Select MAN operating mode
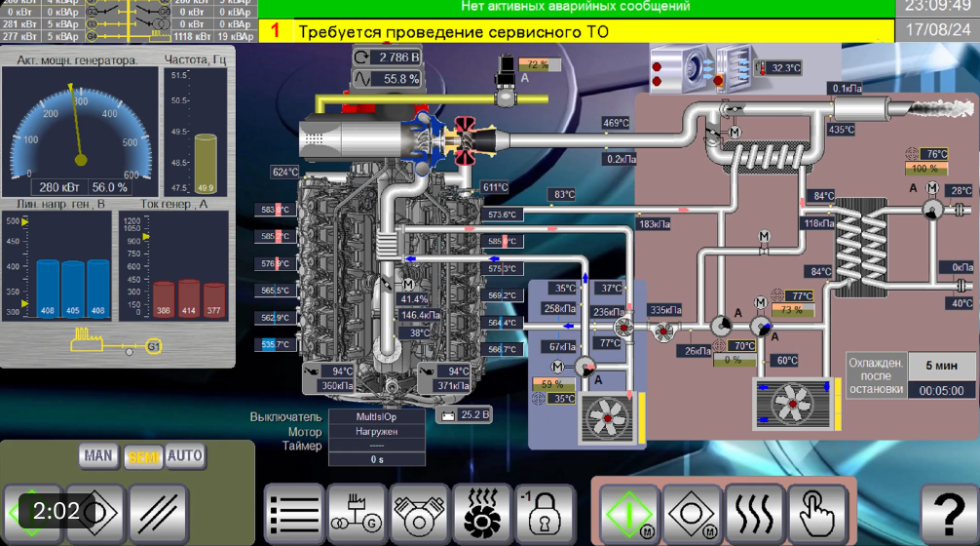Image resolution: width=980 pixels, height=546 pixels. pos(98,456)
